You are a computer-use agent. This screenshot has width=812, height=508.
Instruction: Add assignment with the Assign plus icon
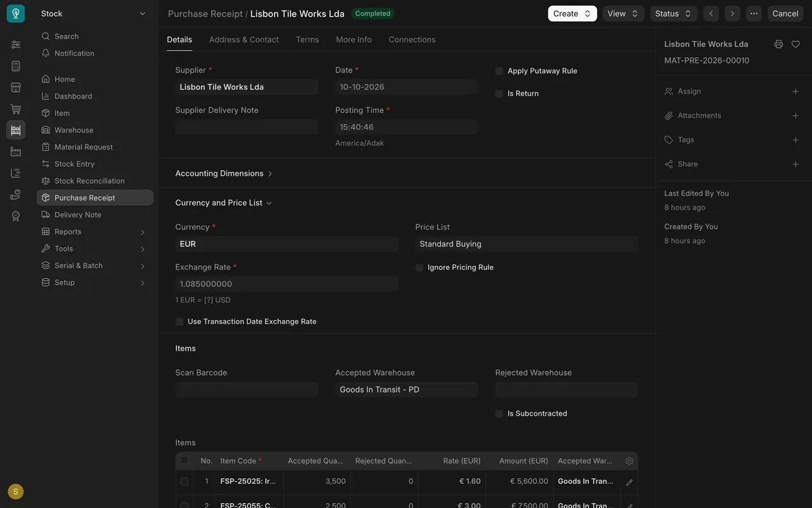tap(796, 91)
